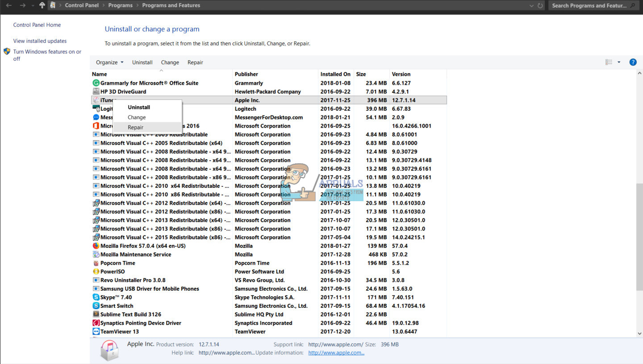Go to the Programs breadcrumb
Image resolution: width=643 pixels, height=364 pixels.
pos(120,5)
